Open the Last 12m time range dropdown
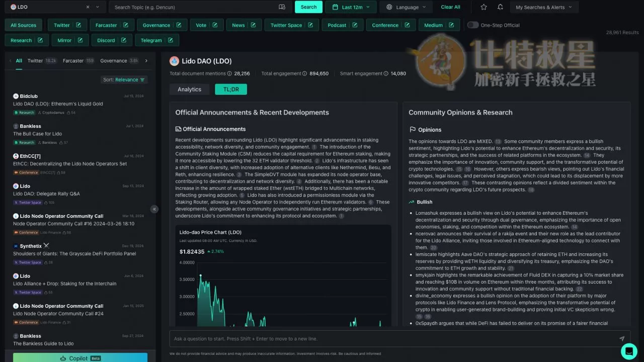 351,7
